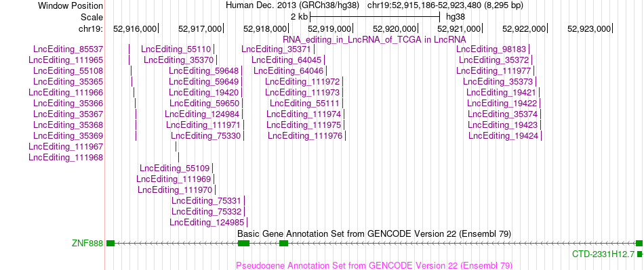The width and height of the screenshot is (644, 270).
Task: Click the 2 kb scale bar
Action: tap(375, 17)
